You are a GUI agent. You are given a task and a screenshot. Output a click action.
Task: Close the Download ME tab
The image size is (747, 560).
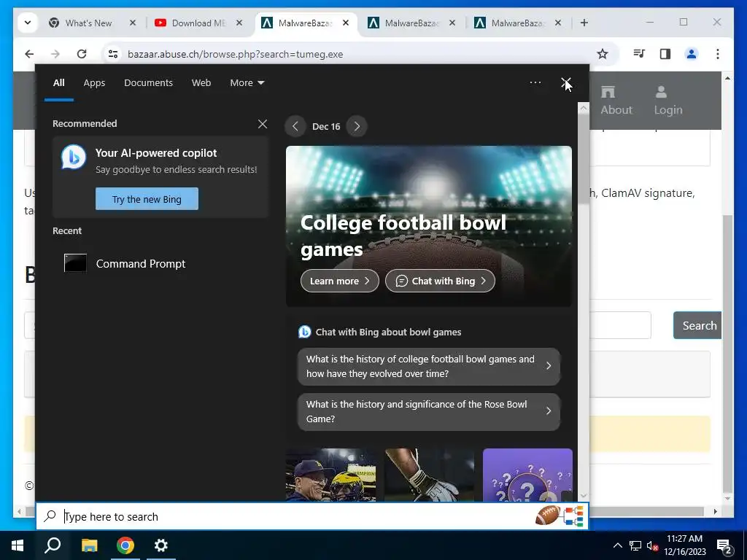(x=239, y=23)
